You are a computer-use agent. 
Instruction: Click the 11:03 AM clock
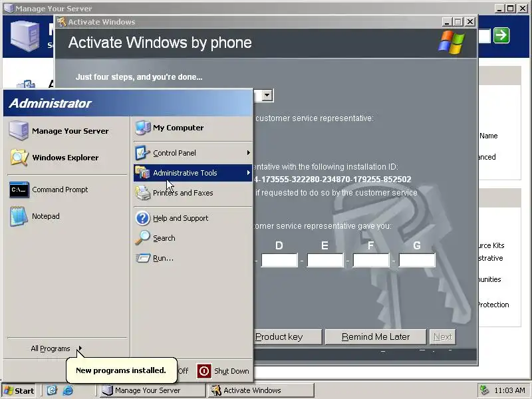509,390
